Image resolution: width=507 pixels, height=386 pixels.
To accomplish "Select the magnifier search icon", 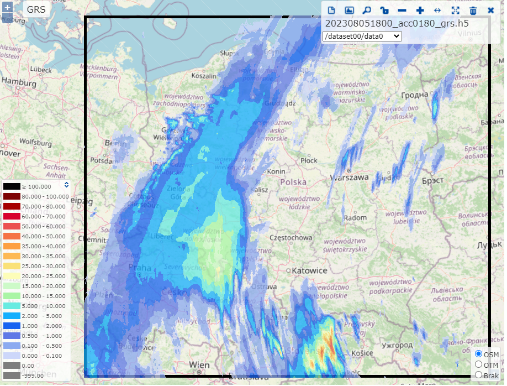I will tap(367, 10).
